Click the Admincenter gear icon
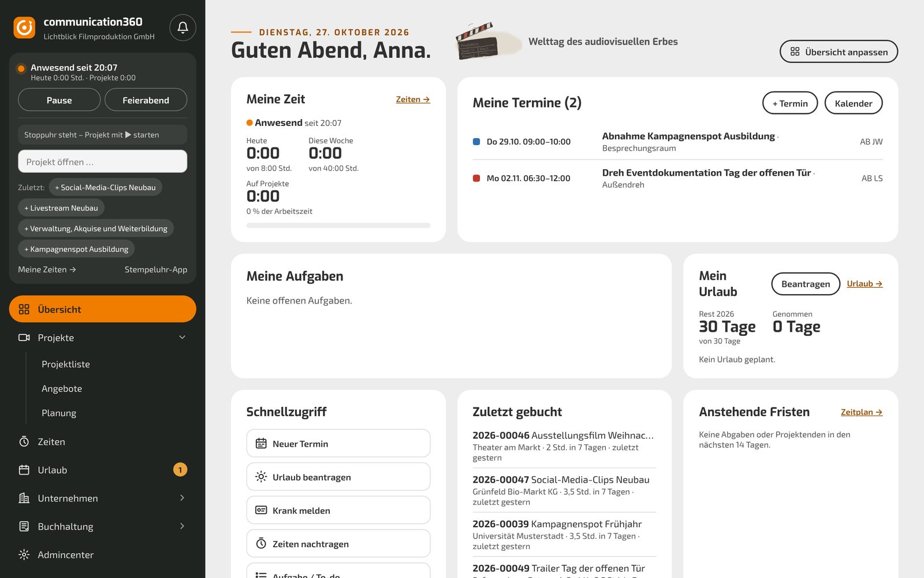The width and height of the screenshot is (924, 578). [24, 555]
